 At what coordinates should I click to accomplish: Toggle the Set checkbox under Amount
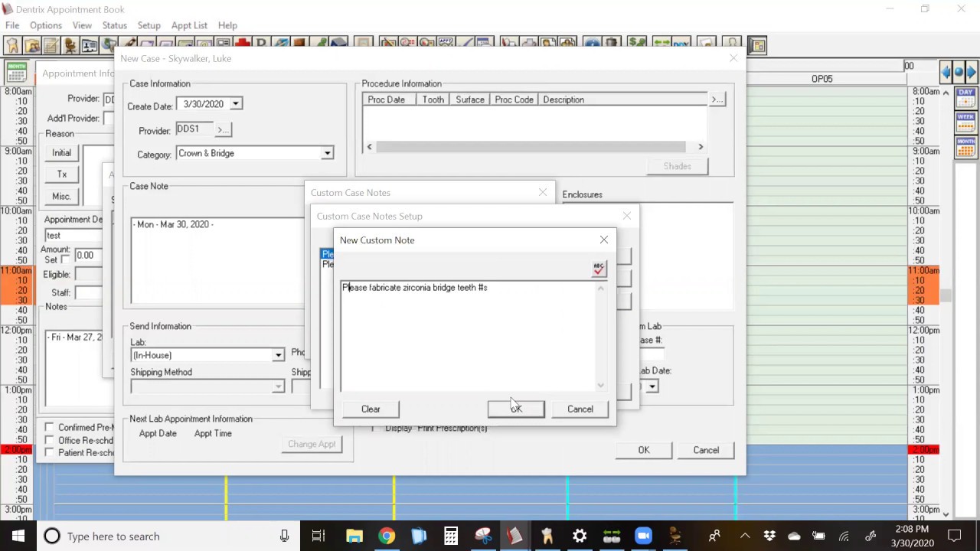point(66,260)
